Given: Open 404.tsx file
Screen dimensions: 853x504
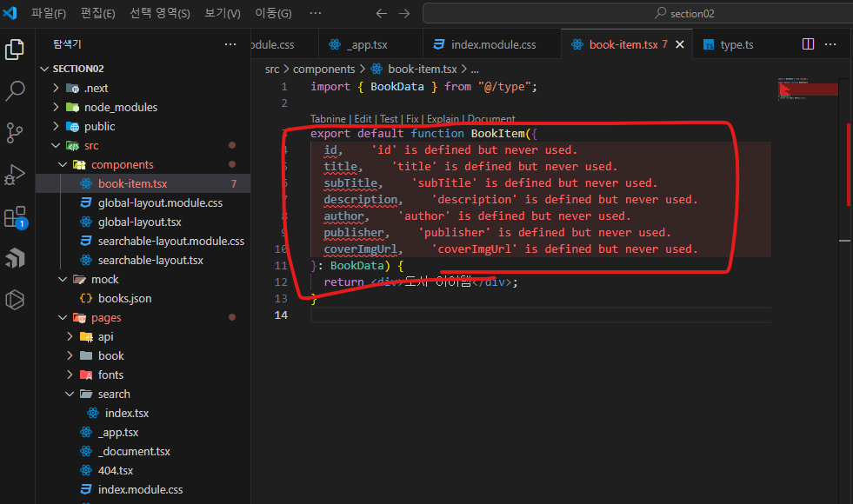Looking at the screenshot, I should (x=143, y=470).
